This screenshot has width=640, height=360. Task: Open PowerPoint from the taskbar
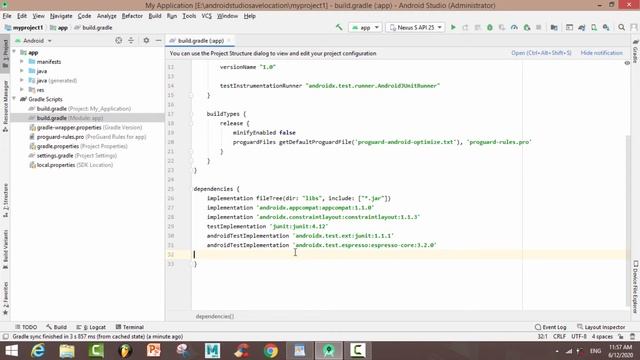coord(154,351)
